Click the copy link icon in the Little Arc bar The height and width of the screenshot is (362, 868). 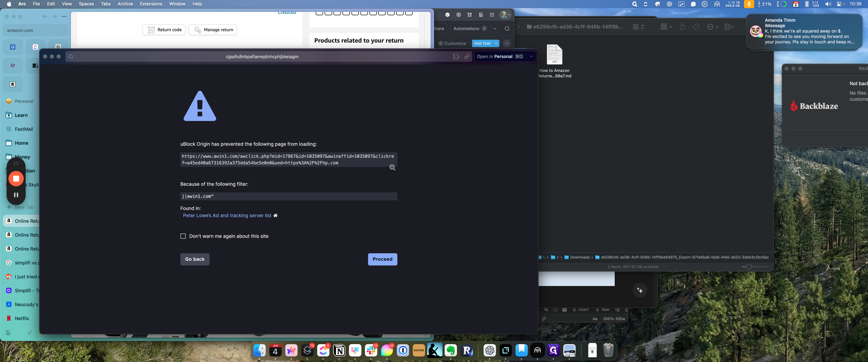pos(467,57)
